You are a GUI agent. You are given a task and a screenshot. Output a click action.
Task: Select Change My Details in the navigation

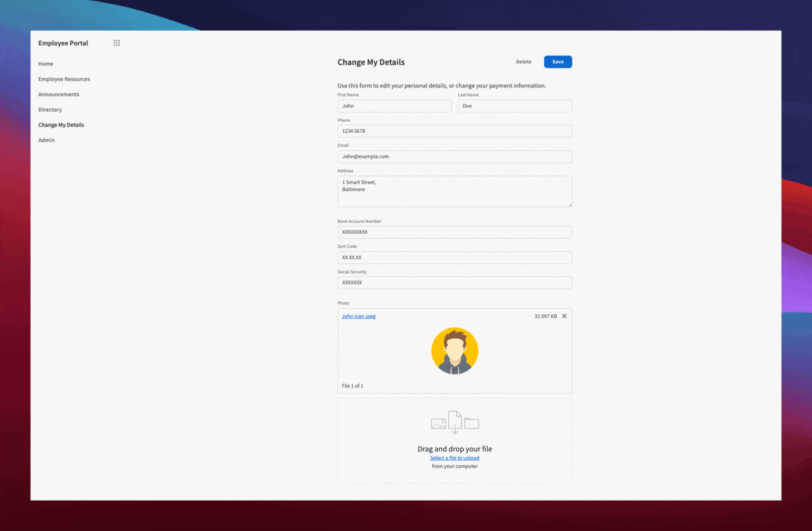pyautogui.click(x=61, y=125)
